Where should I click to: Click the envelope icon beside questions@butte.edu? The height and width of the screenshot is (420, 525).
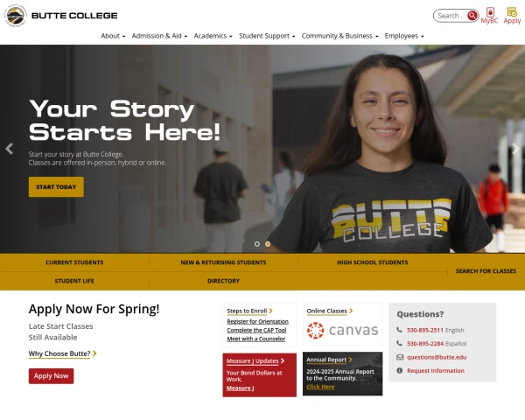[x=400, y=357]
